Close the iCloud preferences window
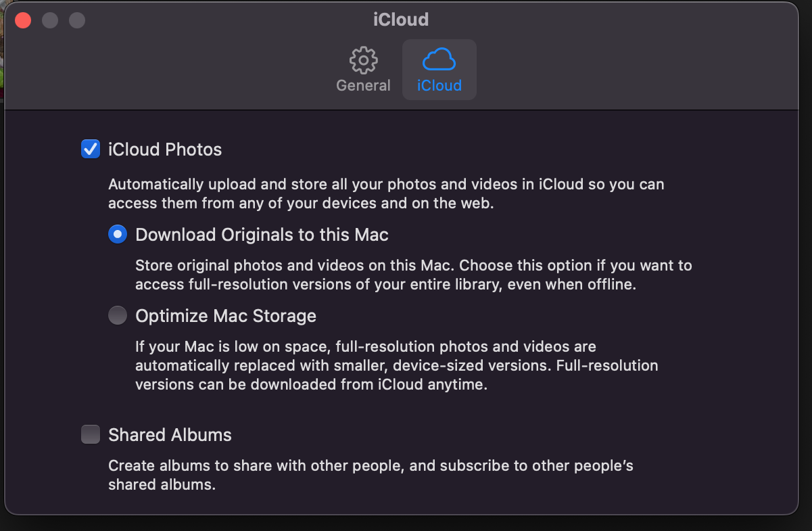Screen dimensions: 812x531 pos(23,20)
